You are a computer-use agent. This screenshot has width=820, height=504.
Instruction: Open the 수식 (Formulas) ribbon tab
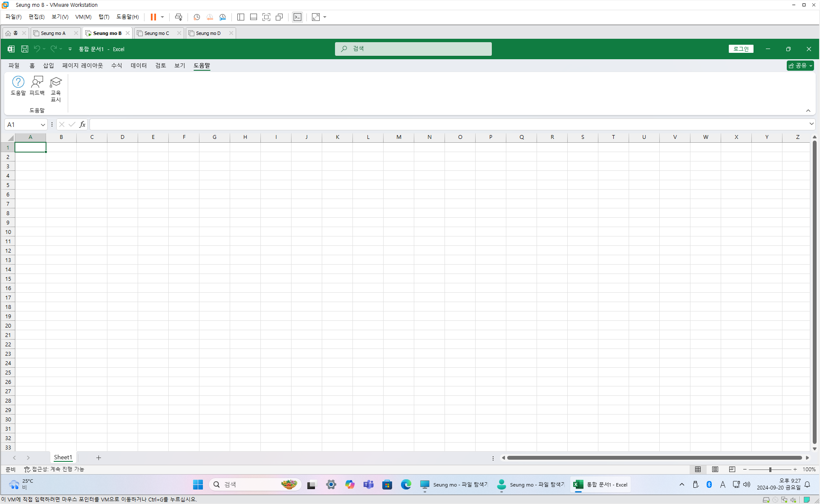pyautogui.click(x=116, y=65)
